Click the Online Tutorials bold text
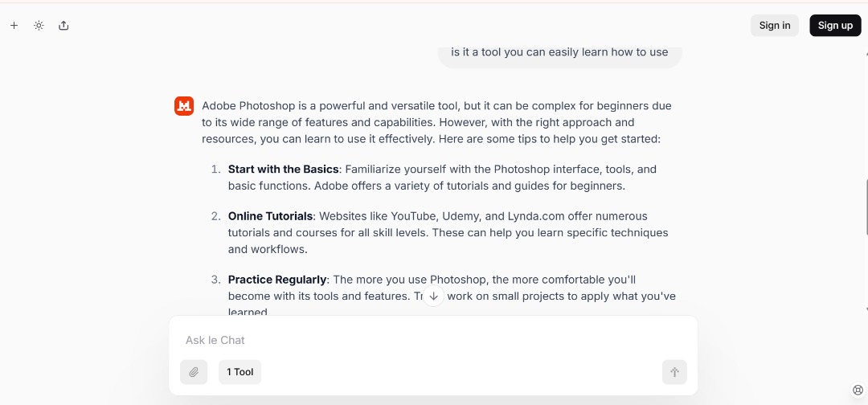This screenshot has height=405, width=868. coord(270,216)
